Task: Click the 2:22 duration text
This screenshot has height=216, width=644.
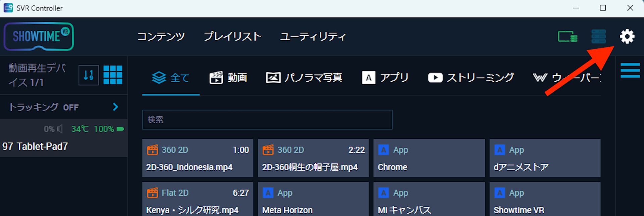Action: coord(357,150)
